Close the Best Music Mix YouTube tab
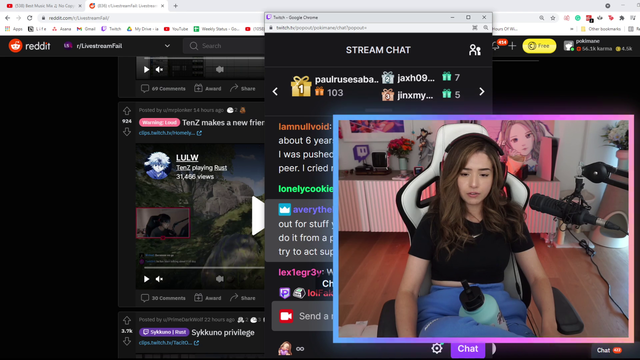The image size is (640, 360). 80,6
